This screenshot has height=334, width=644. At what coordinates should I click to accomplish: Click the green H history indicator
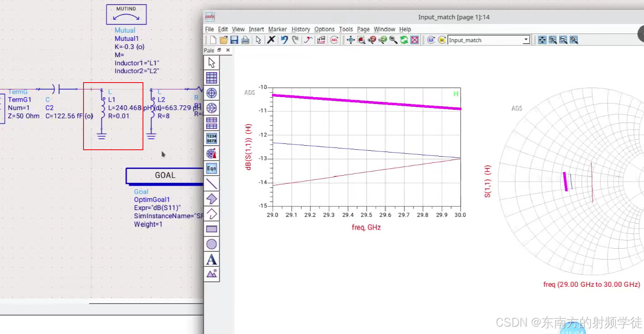[x=456, y=94]
